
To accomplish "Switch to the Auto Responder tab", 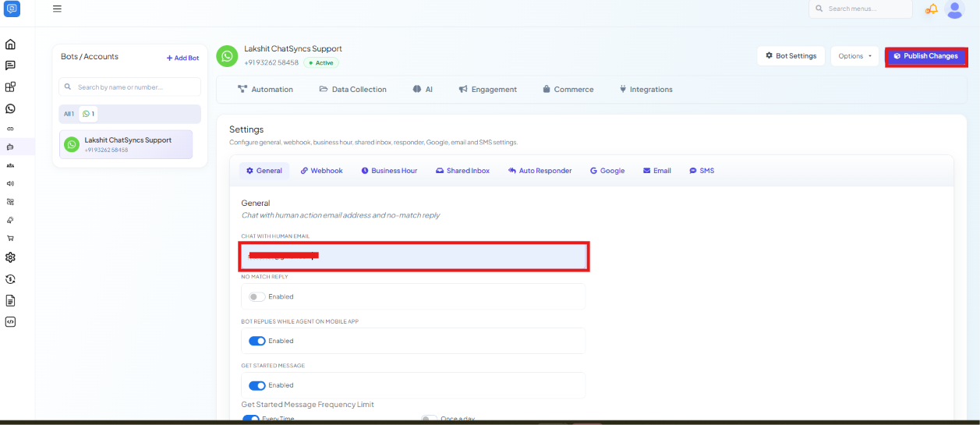I will pyautogui.click(x=540, y=171).
